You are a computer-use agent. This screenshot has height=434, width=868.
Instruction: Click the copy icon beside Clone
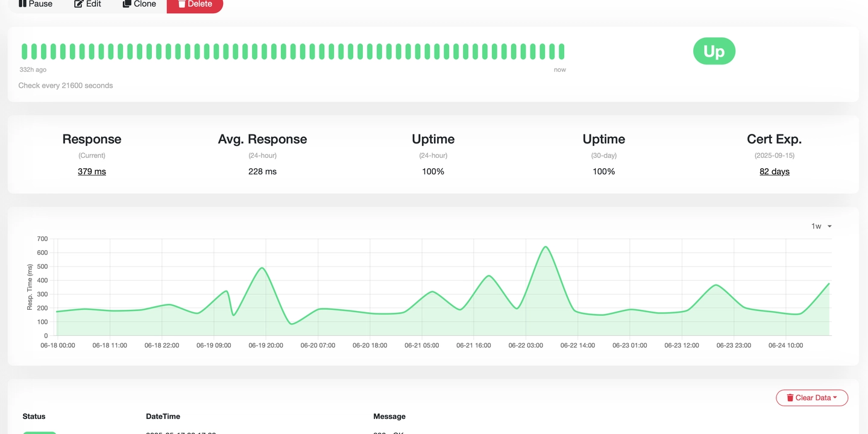click(127, 4)
